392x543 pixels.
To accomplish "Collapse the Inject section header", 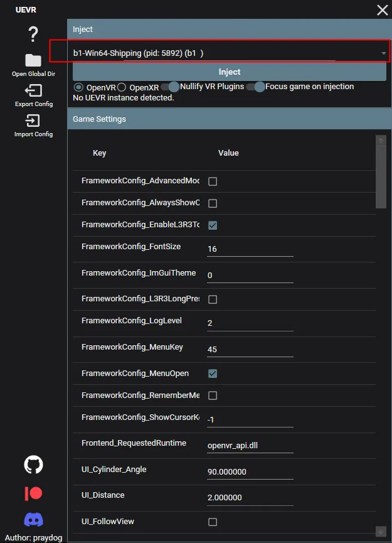I will click(226, 30).
